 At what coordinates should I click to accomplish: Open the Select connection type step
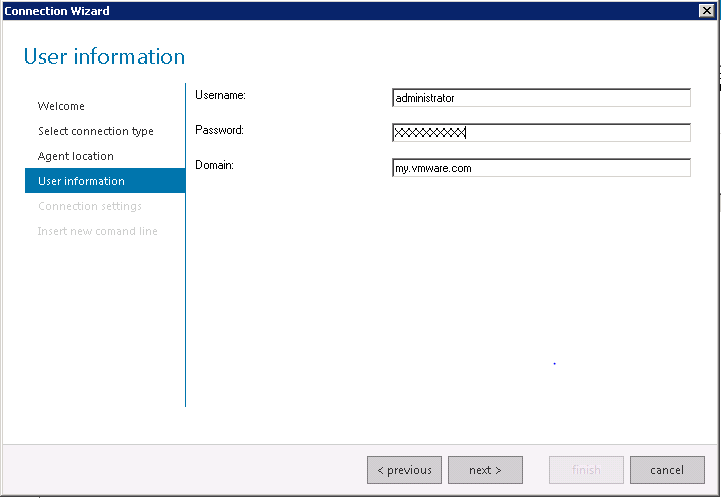pos(96,131)
